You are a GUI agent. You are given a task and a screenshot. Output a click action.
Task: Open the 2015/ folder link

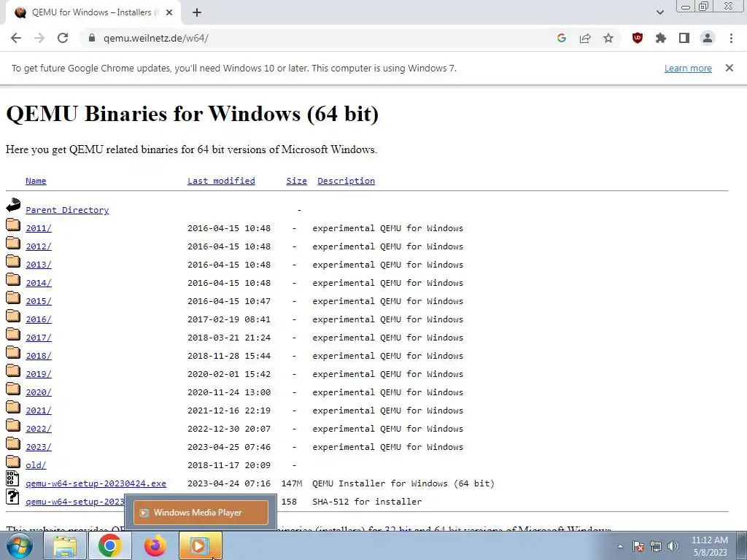[x=39, y=301]
